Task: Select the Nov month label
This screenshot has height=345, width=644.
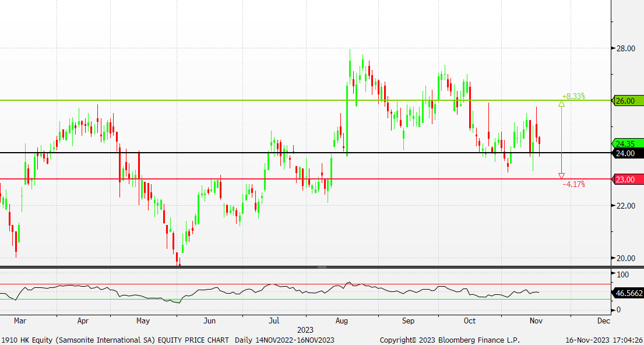Action: point(536,321)
